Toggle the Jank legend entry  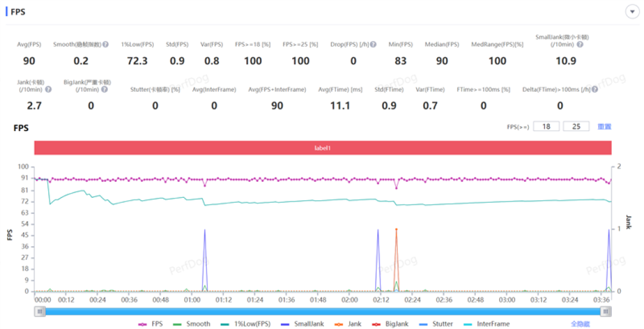pos(348,324)
